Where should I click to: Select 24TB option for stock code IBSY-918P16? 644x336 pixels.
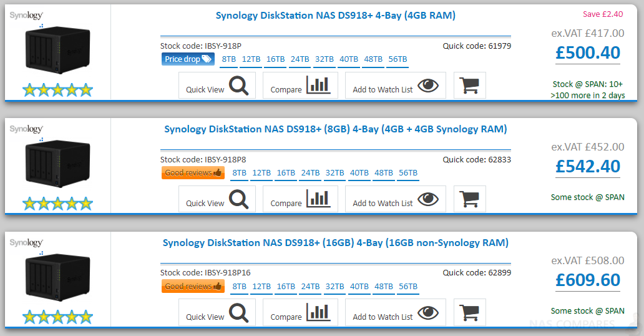pos(311,286)
